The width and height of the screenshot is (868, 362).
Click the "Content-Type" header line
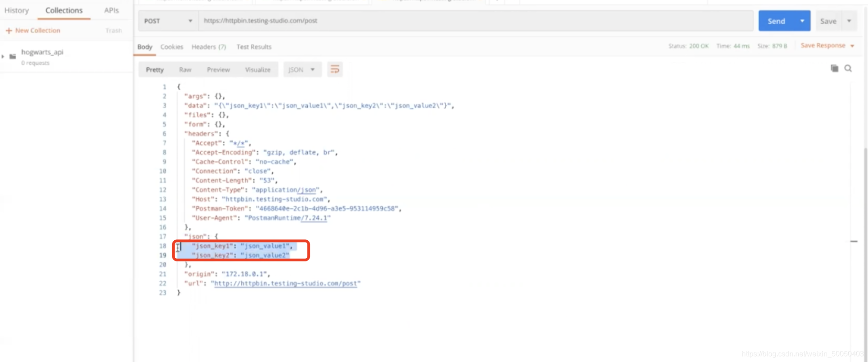[257, 190]
